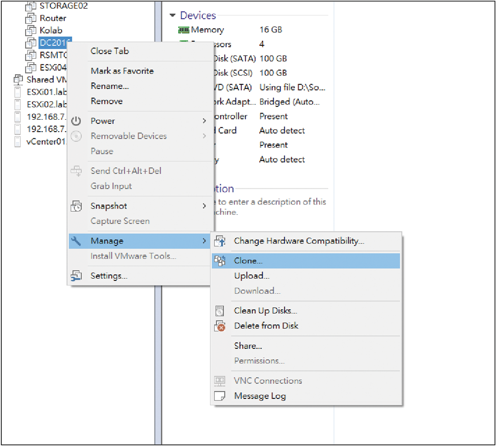
Task: Select Clone... in the Manage submenu
Action: tap(306, 261)
